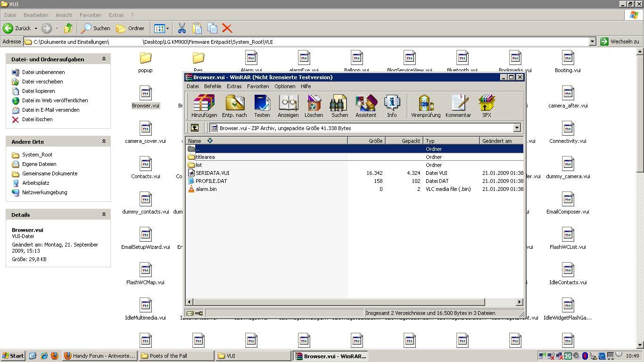
Task: Select Booting.vui file in Explorer
Action: click(x=568, y=62)
